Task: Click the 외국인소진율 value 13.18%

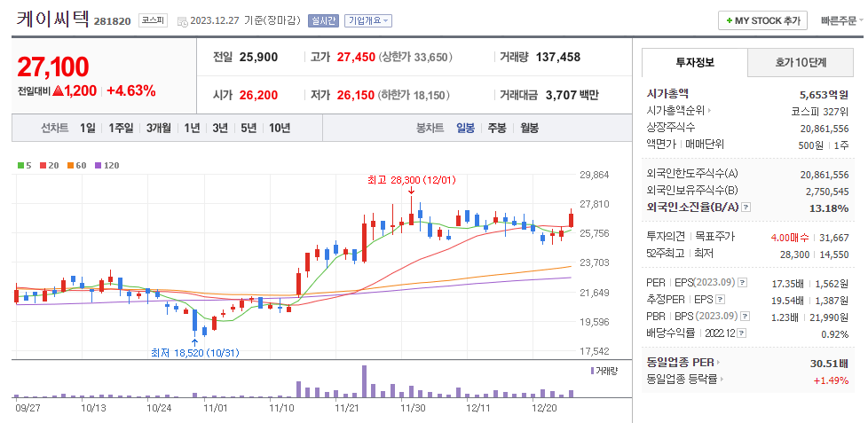Action: click(x=827, y=208)
